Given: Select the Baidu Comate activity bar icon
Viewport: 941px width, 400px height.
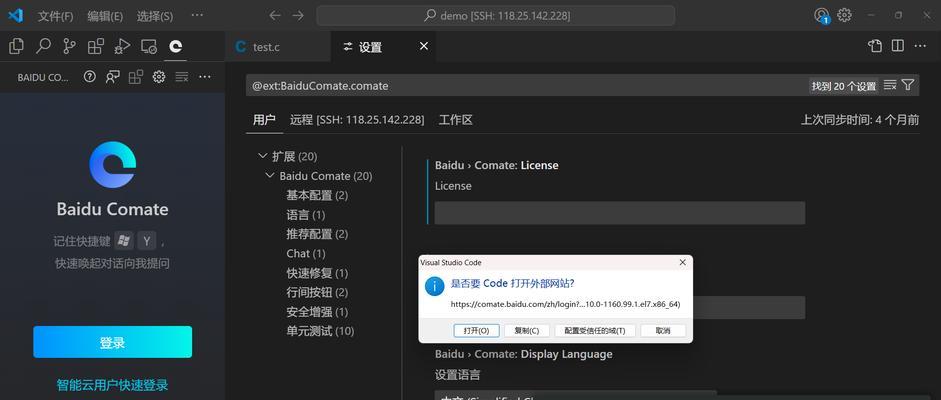Looking at the screenshot, I should (x=176, y=46).
